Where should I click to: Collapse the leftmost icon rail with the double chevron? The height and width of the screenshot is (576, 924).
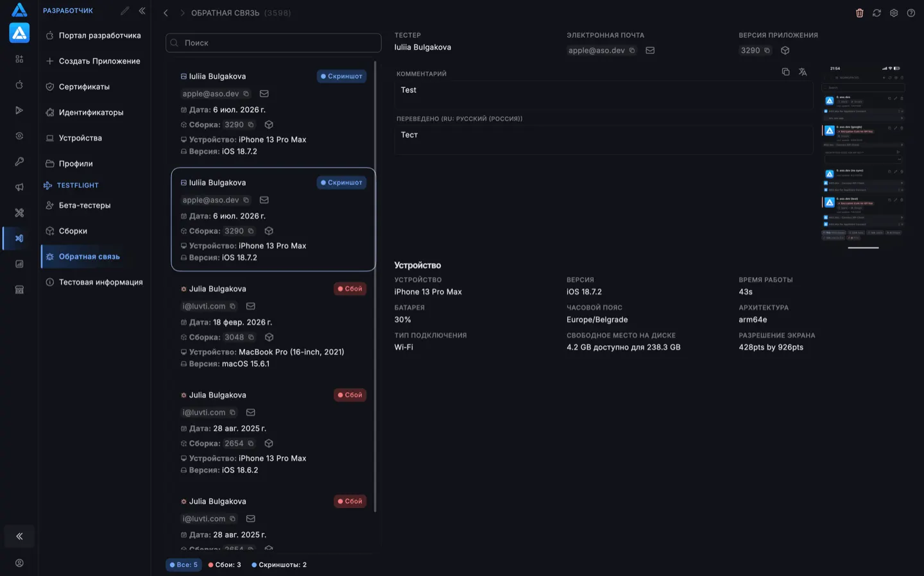(x=19, y=536)
